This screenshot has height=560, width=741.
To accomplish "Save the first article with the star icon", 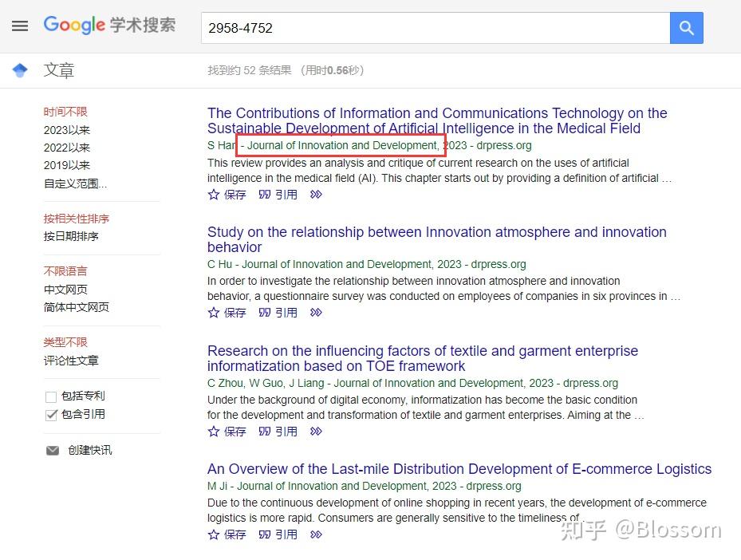I will (215, 194).
